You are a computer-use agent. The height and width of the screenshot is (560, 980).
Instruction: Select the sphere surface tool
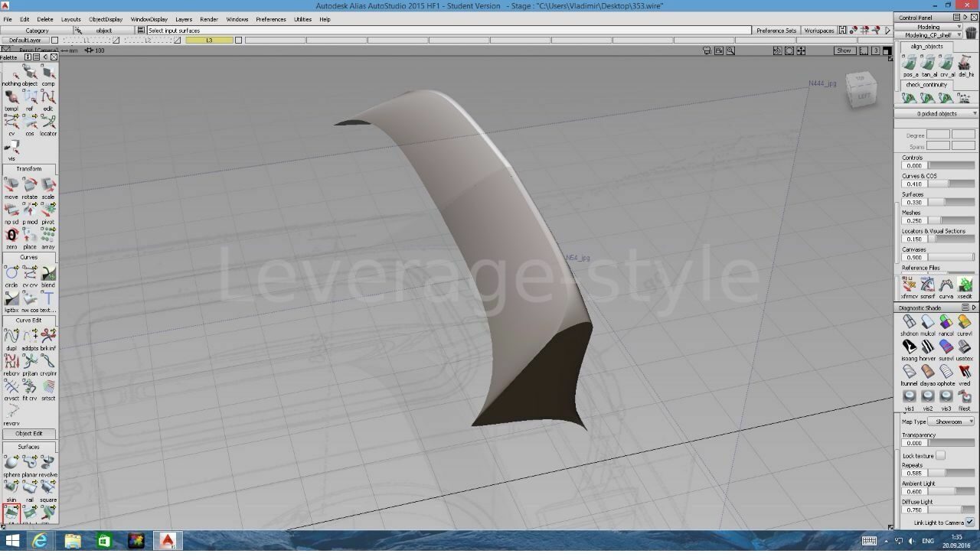(11, 464)
